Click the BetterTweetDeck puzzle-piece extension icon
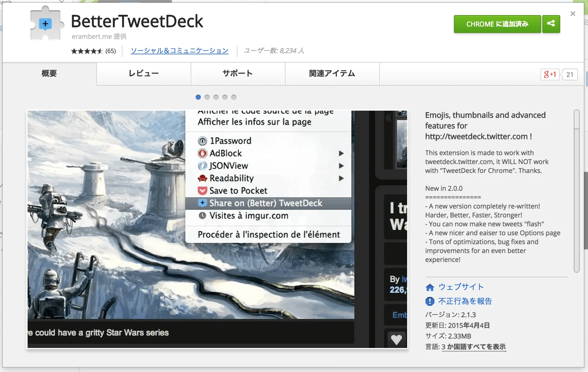This screenshot has width=588, height=372. 47,23
